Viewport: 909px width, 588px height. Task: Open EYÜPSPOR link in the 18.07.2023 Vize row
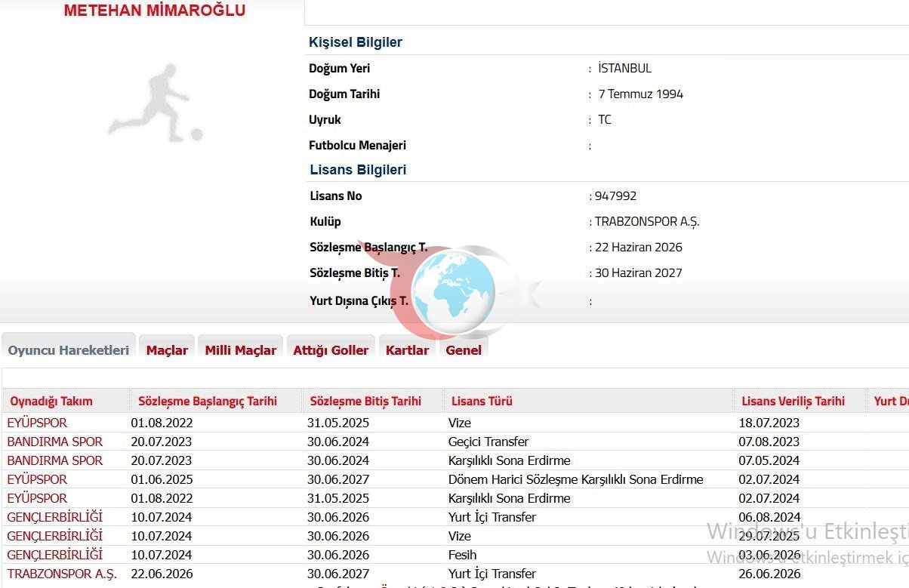click(x=37, y=423)
